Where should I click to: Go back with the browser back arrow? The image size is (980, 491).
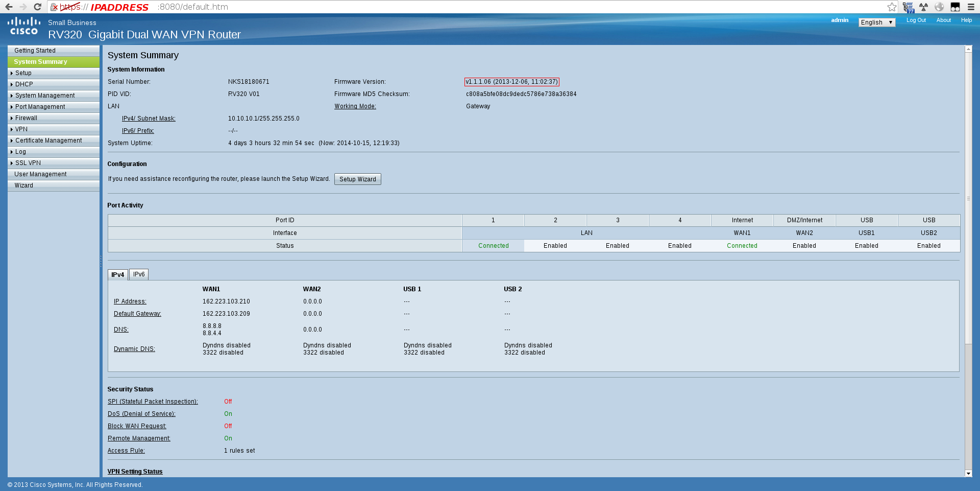point(9,7)
